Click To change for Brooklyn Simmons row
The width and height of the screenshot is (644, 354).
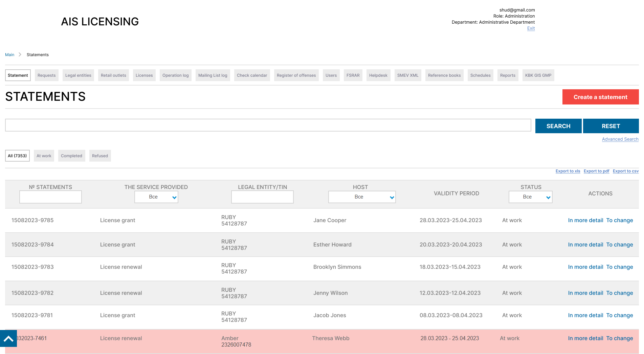[x=620, y=267]
